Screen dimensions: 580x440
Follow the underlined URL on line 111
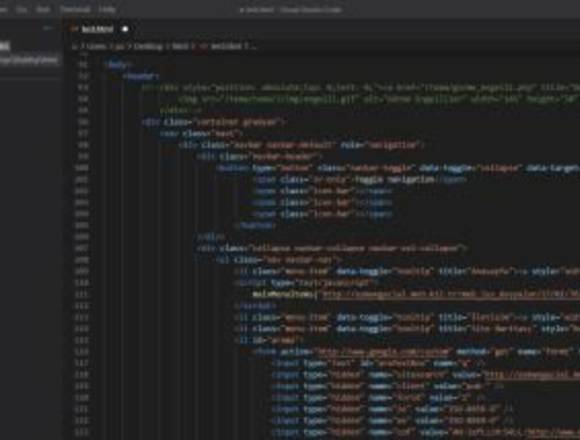451,294
